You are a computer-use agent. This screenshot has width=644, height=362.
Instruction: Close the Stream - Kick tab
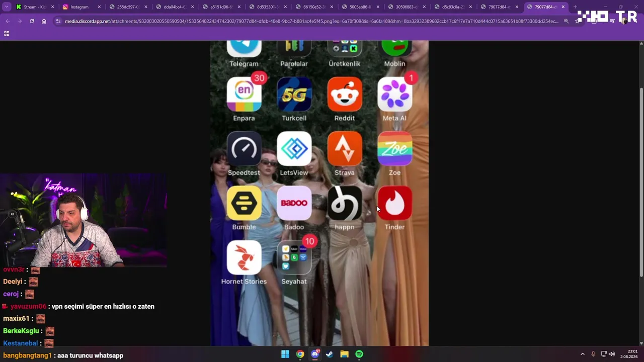[x=52, y=7]
